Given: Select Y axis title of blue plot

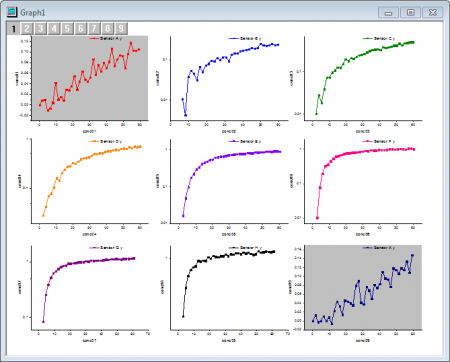Looking at the screenshot, I should (158, 78).
